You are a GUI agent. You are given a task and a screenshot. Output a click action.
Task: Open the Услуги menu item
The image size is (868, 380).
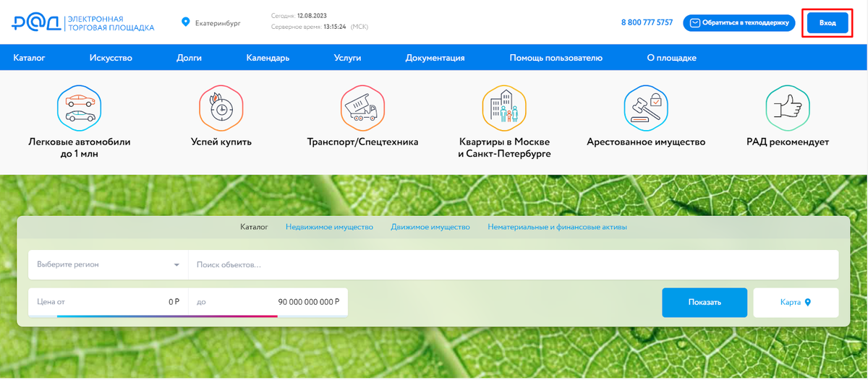click(347, 58)
